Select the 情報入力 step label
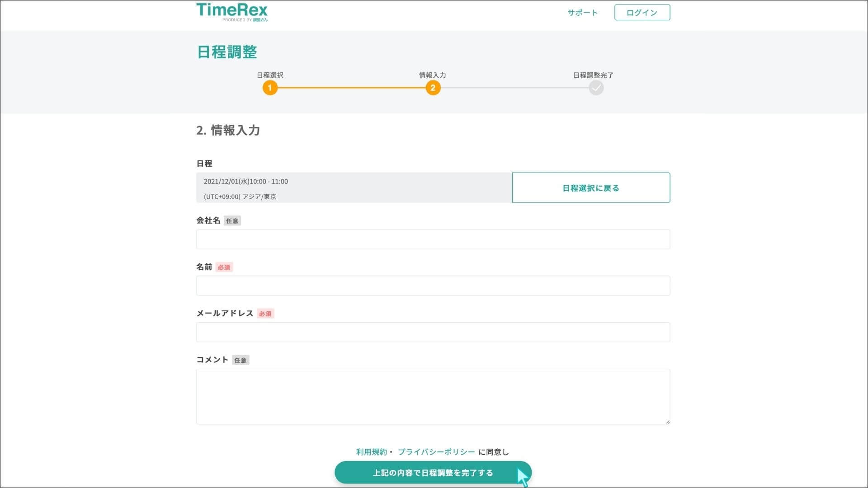Viewport: 868px width, 488px height. (x=432, y=75)
